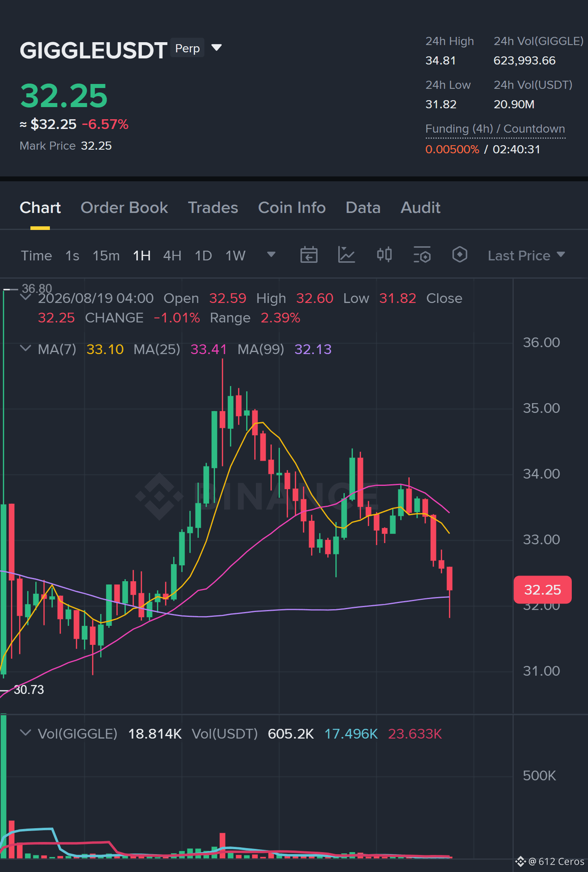Click the 17.496K volume MA value
This screenshot has height=872, width=588.
(x=351, y=734)
